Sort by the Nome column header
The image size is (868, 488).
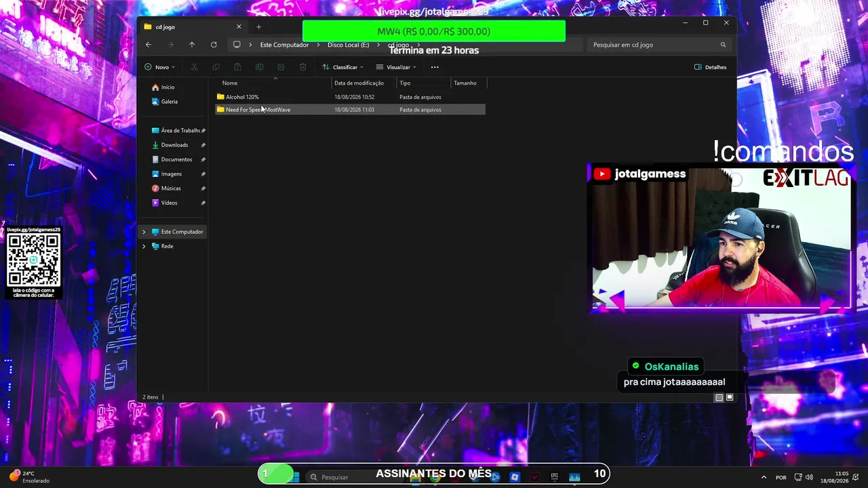pyautogui.click(x=273, y=83)
